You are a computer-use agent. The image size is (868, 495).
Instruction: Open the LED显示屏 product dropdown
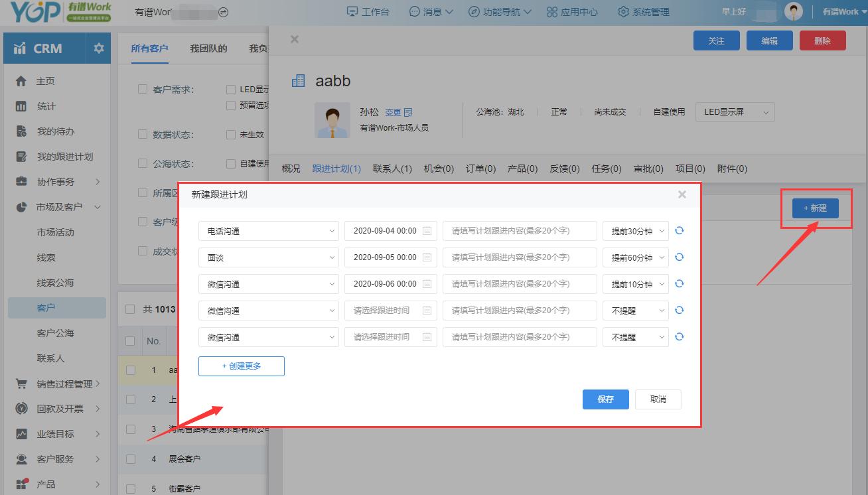click(734, 111)
